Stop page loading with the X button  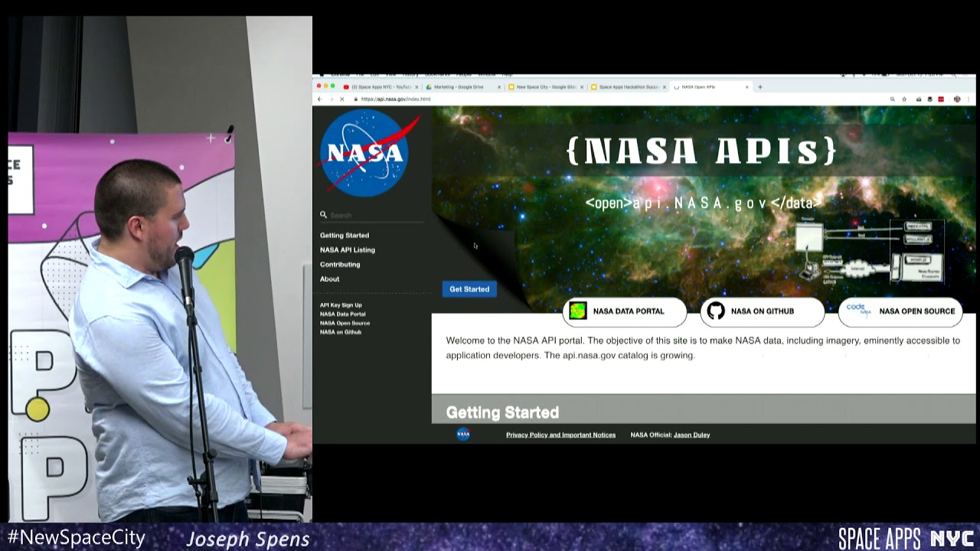tap(342, 99)
